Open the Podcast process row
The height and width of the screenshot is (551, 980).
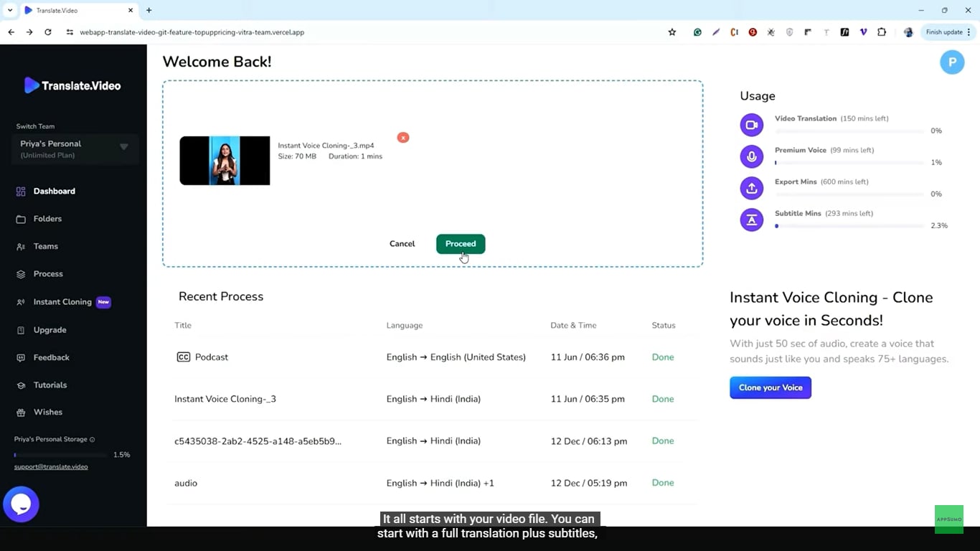point(435,357)
